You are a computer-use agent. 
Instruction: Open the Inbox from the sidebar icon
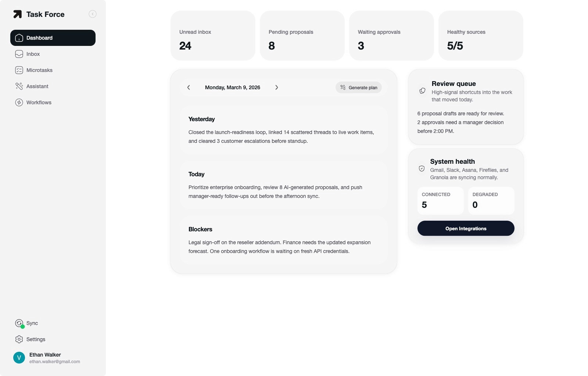[x=19, y=54]
